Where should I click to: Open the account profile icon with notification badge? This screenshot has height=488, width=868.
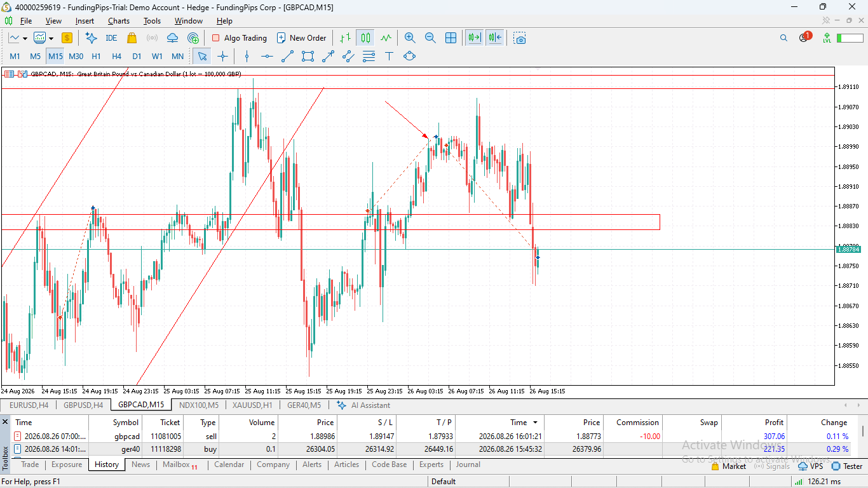pyautogui.click(x=804, y=37)
